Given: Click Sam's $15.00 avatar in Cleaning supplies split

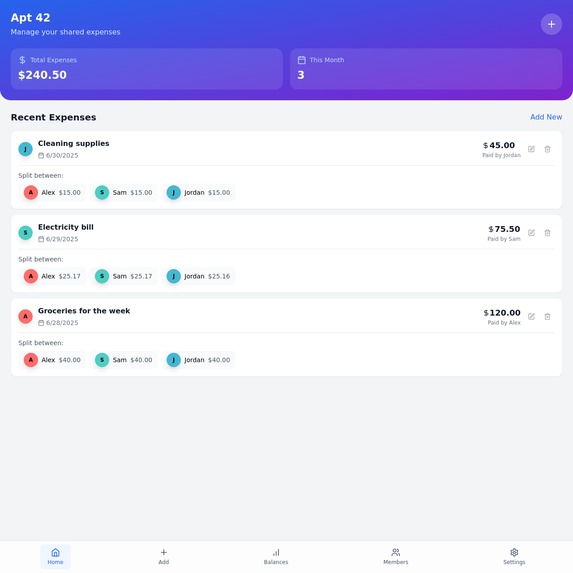Looking at the screenshot, I should [x=102, y=193].
